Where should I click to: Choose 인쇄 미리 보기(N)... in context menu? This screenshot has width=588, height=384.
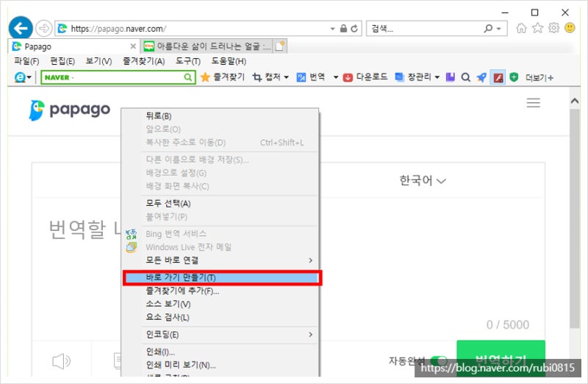tap(220, 365)
